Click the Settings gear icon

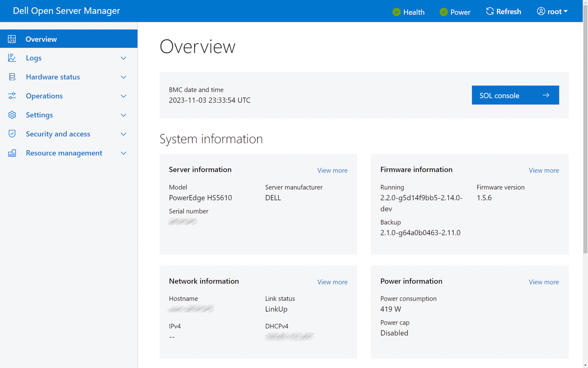[12, 115]
